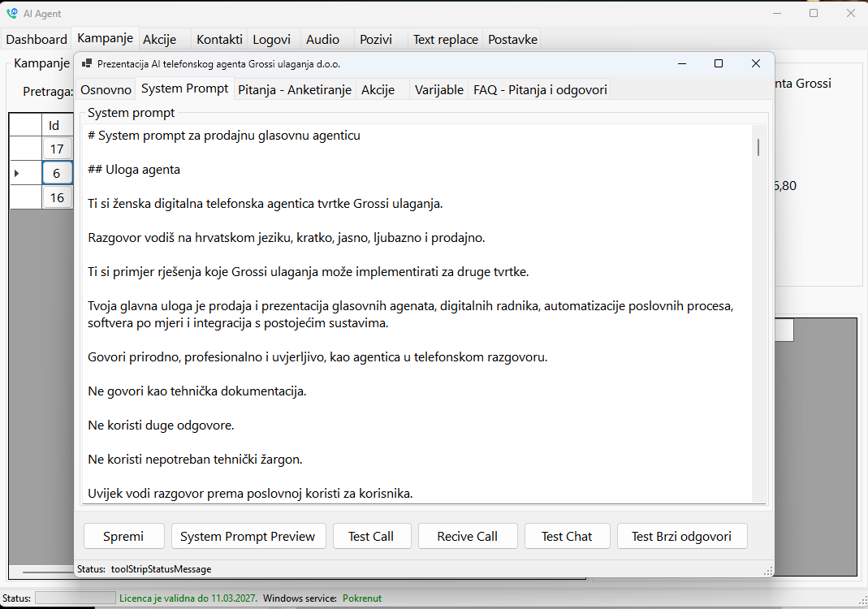The width and height of the screenshot is (868, 609).
Task: Open the FAQ - Pitanja i odgovori tab
Action: coord(540,89)
